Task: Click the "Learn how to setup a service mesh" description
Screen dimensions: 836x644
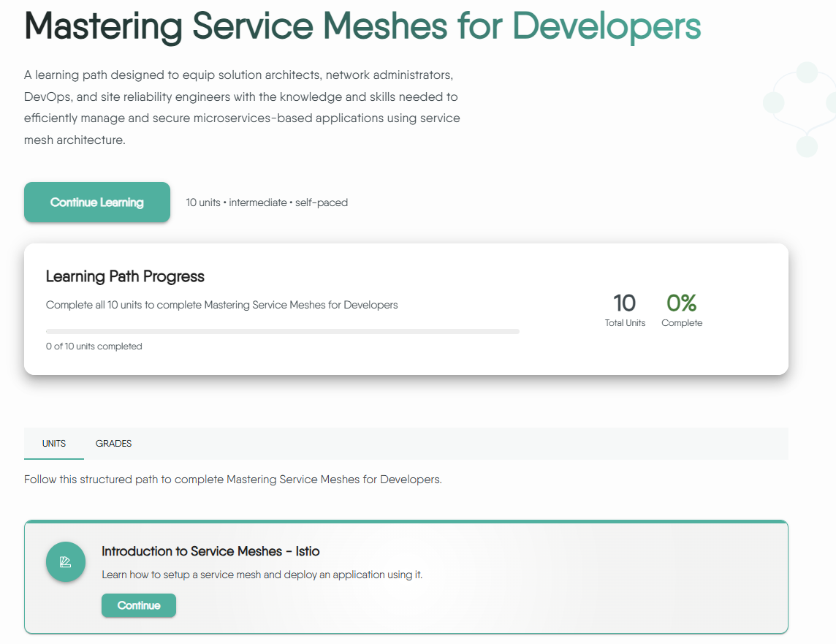Action: click(262, 575)
